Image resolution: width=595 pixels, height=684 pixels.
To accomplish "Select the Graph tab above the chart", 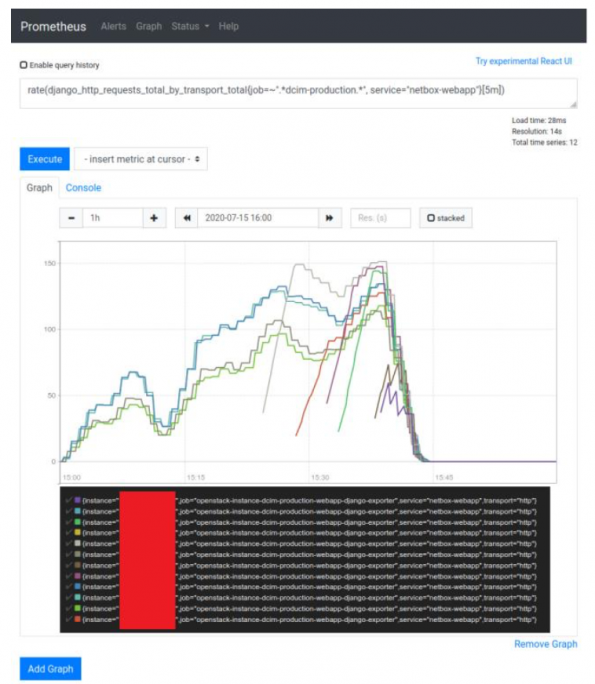I will point(39,188).
